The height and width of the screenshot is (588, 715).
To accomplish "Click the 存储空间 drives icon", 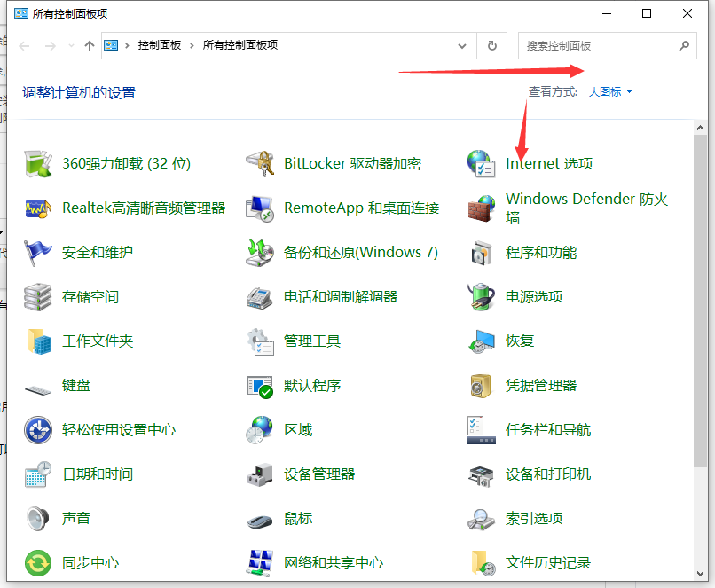I will click(x=38, y=297).
